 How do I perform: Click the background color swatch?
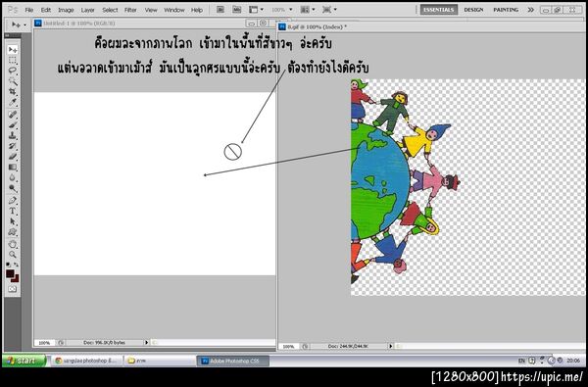16,279
